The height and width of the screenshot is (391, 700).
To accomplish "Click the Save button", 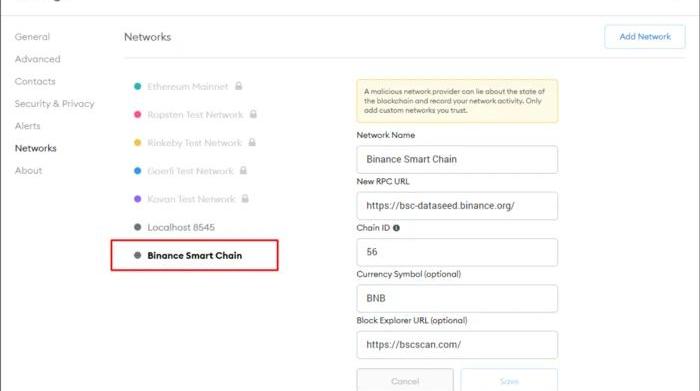I will click(x=509, y=380).
